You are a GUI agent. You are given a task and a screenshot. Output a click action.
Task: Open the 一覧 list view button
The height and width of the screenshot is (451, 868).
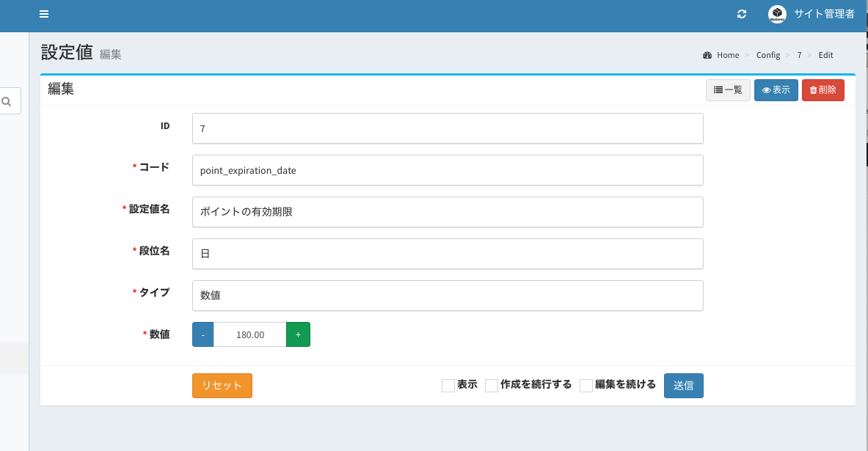(x=728, y=90)
